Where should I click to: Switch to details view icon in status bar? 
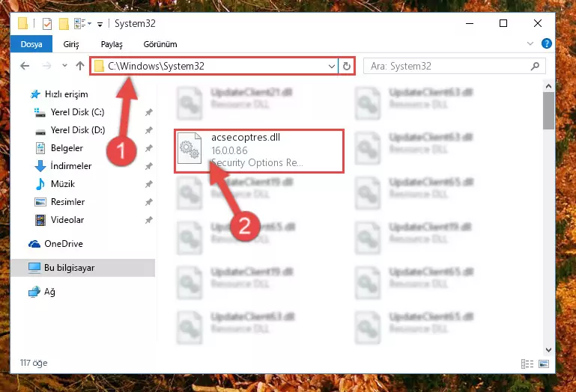pos(527,364)
